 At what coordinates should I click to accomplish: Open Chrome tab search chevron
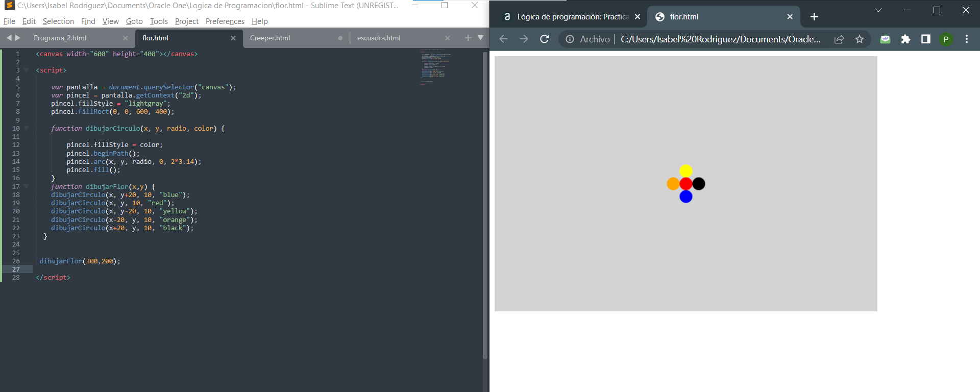(878, 10)
